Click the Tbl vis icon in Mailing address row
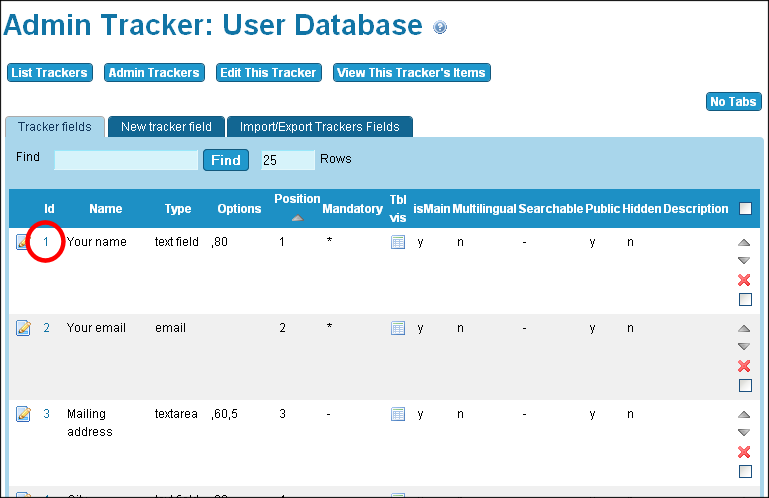This screenshot has height=498, width=769. tap(398, 414)
